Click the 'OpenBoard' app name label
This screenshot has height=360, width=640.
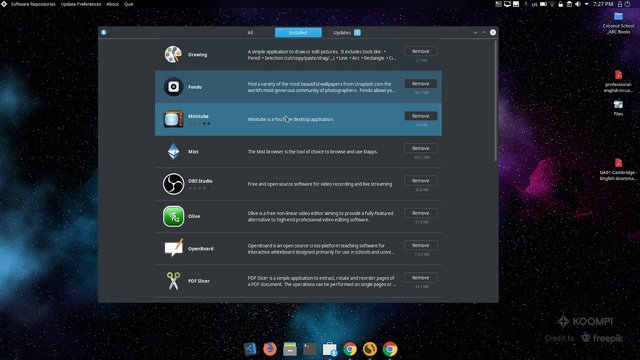[x=200, y=249]
